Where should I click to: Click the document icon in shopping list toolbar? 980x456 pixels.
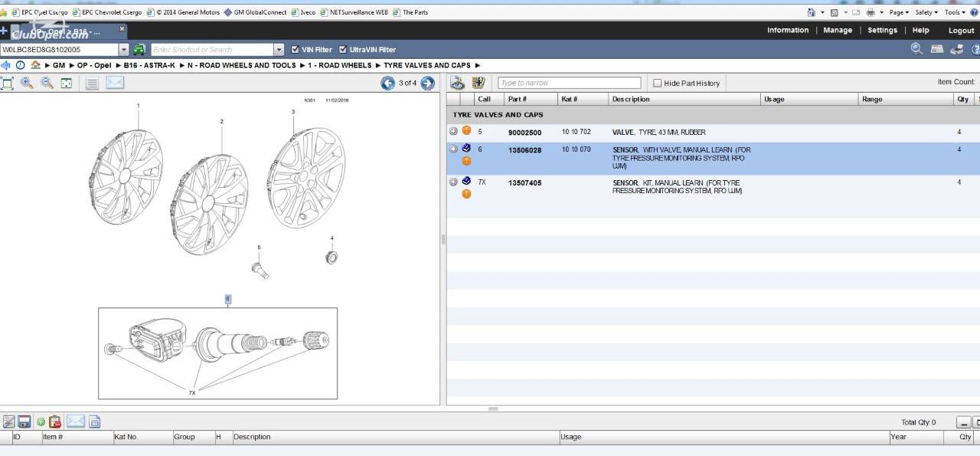click(x=95, y=422)
